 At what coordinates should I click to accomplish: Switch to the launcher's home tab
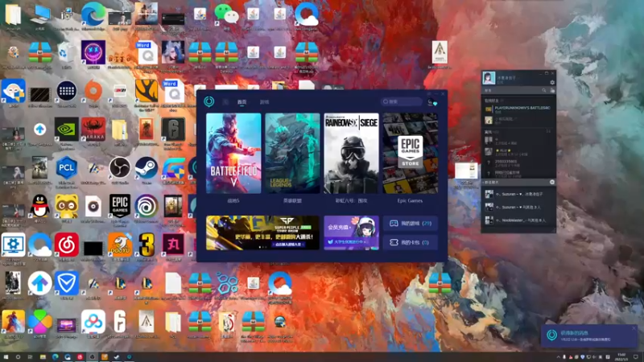pyautogui.click(x=242, y=102)
